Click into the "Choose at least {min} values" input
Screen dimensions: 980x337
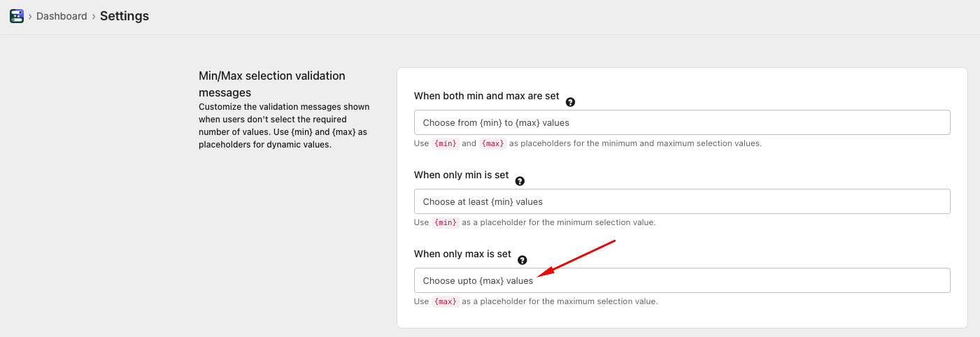click(681, 201)
